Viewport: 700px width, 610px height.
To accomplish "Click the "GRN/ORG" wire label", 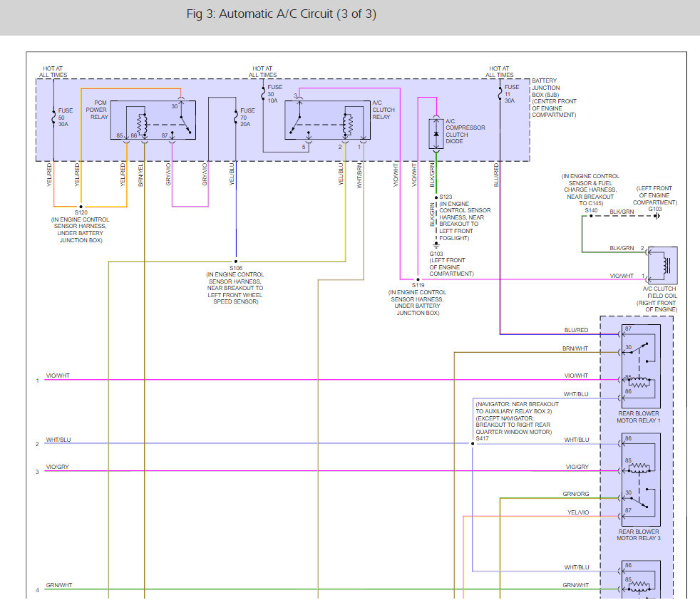I will tap(576, 494).
